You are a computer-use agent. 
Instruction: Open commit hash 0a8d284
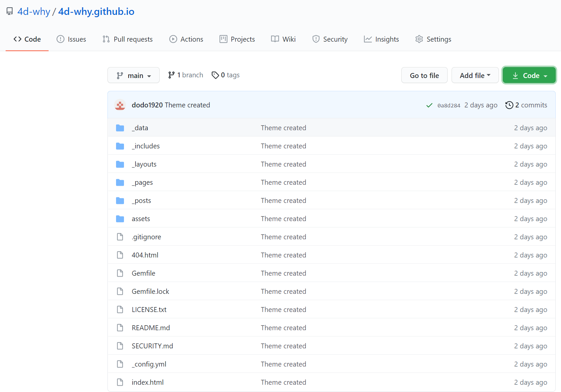449,105
